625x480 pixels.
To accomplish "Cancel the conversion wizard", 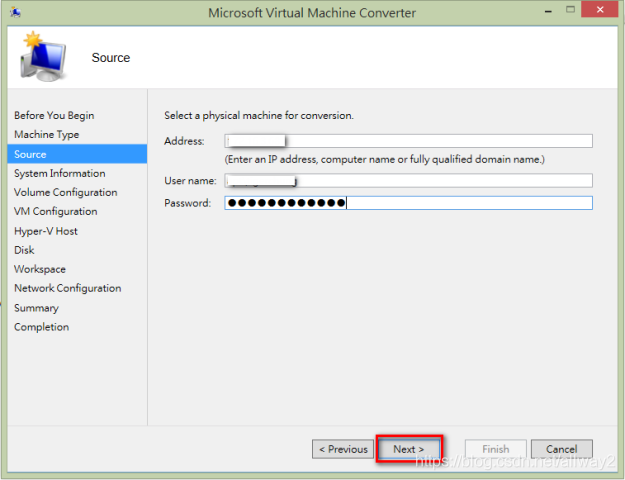I will click(562, 449).
